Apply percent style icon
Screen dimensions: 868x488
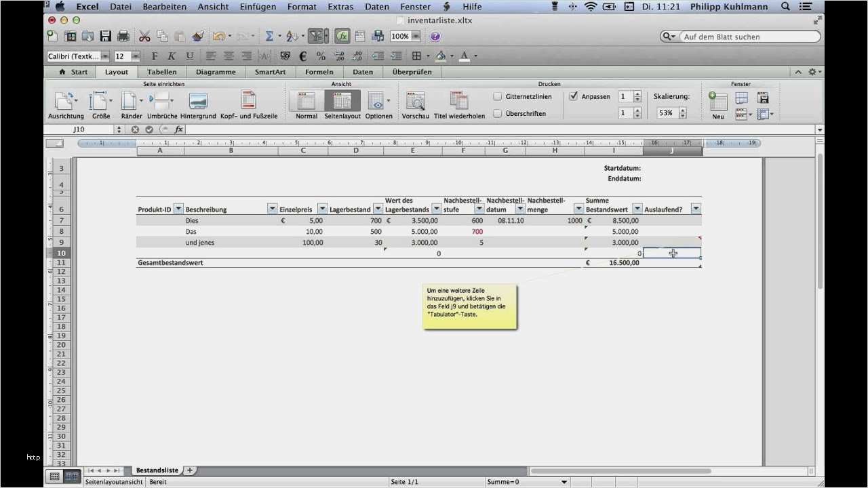tap(321, 56)
